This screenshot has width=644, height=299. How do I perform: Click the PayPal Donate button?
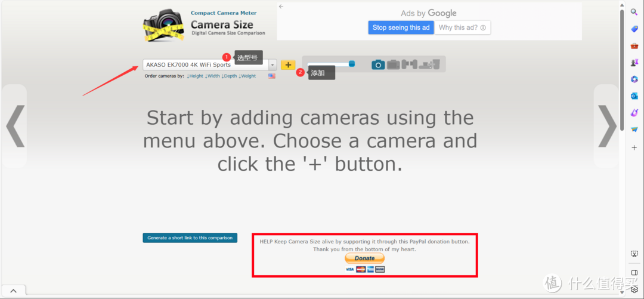[x=365, y=258]
